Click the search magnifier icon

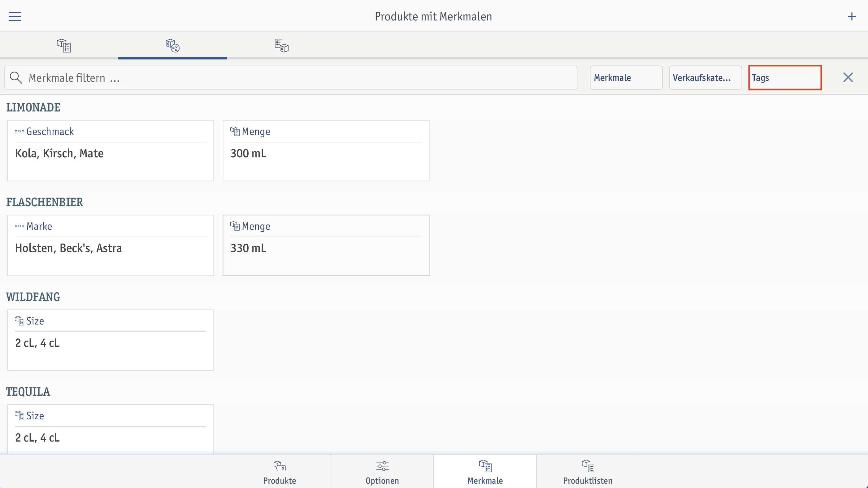coord(16,77)
